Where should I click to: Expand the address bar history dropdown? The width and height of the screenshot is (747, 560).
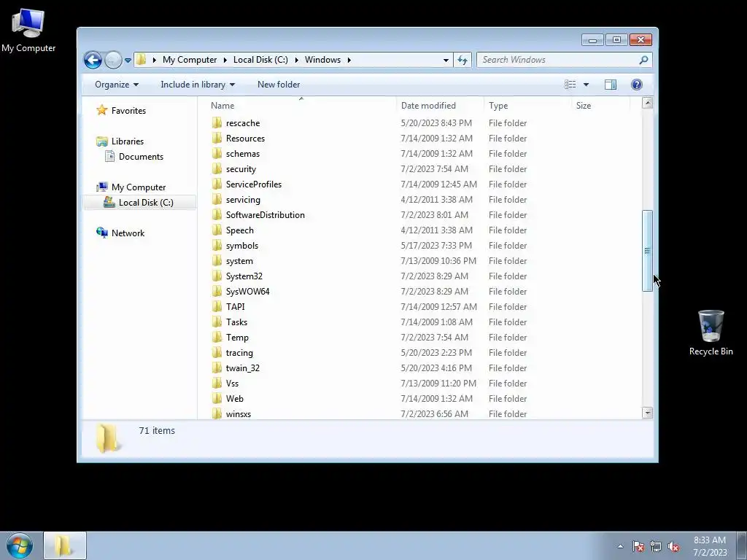pos(446,60)
